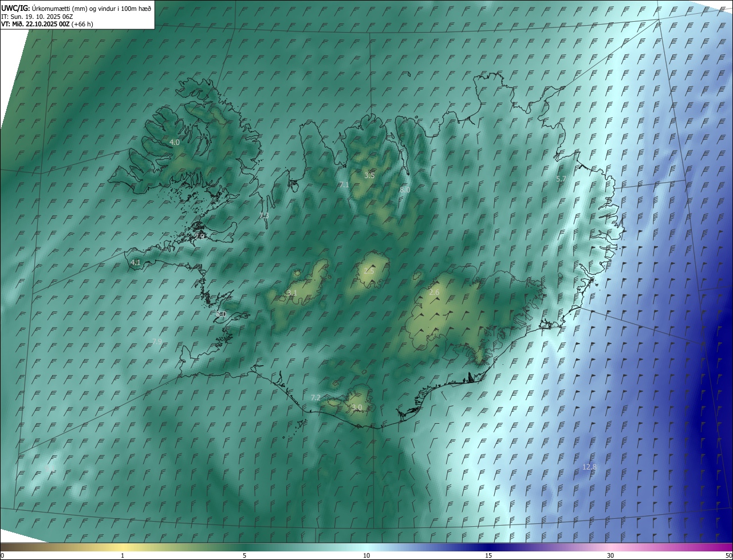Click the 7.2 value near the south coast

pyautogui.click(x=316, y=397)
